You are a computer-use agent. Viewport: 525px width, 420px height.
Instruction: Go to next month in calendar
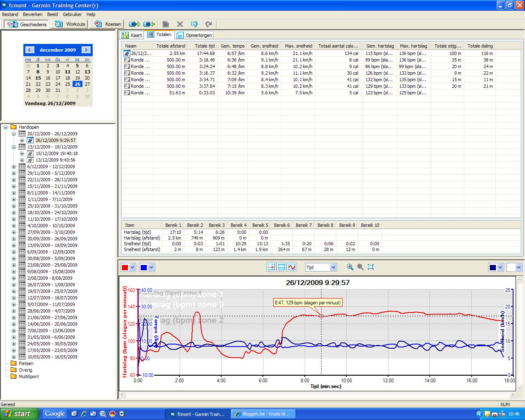coord(86,50)
